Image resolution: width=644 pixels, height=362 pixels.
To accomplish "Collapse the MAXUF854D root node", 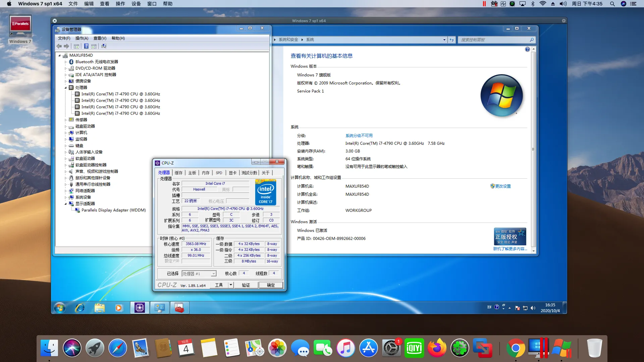I will 59,55.
